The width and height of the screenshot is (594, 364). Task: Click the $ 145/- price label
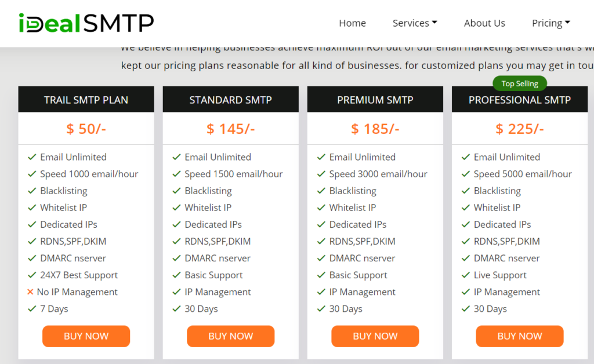pos(230,129)
